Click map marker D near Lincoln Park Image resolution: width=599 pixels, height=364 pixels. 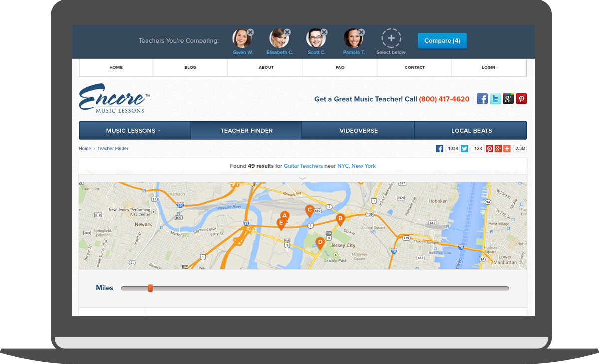320,242
